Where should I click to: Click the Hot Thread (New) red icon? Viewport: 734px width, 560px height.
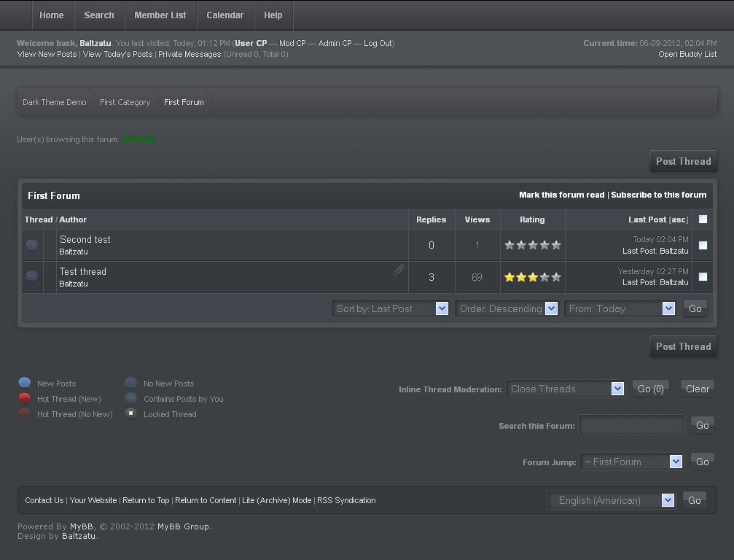click(25, 398)
